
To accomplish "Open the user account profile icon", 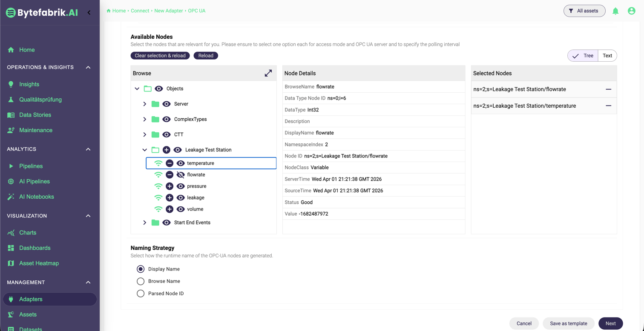I will click(x=631, y=11).
